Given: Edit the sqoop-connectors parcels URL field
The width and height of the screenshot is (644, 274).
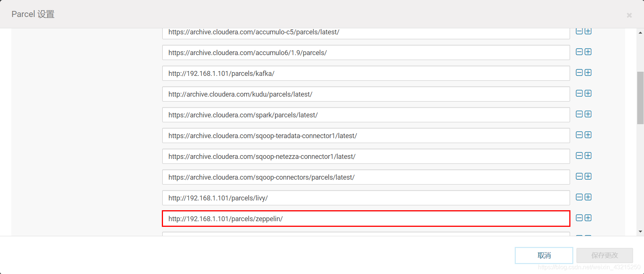Looking at the screenshot, I should click(x=366, y=177).
